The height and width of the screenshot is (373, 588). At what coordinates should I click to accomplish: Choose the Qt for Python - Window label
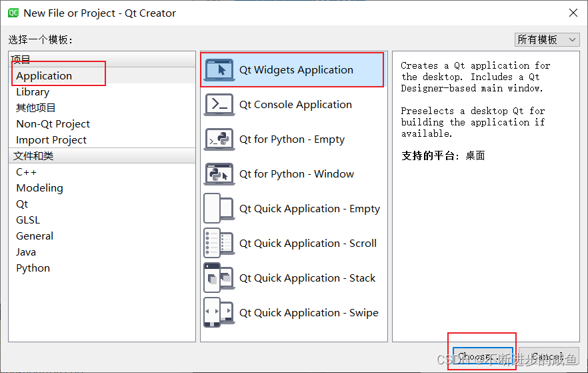(297, 174)
